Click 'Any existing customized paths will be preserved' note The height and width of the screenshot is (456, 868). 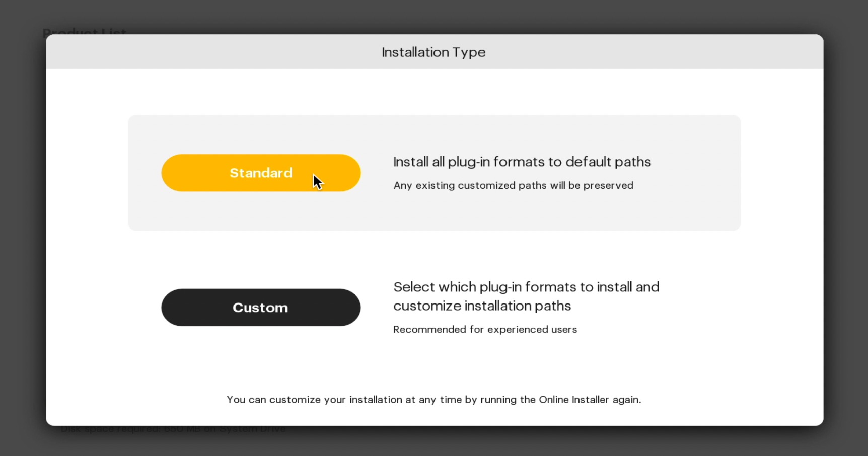(514, 185)
